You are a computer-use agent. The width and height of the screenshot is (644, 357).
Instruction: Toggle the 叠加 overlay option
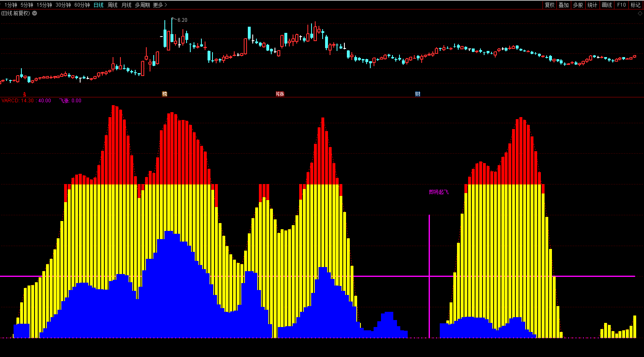[563, 5]
